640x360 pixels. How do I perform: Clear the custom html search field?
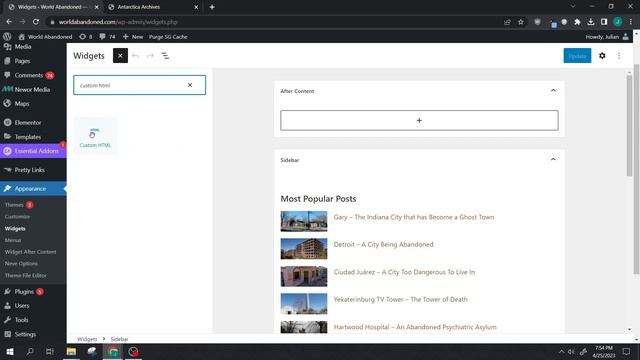point(190,85)
